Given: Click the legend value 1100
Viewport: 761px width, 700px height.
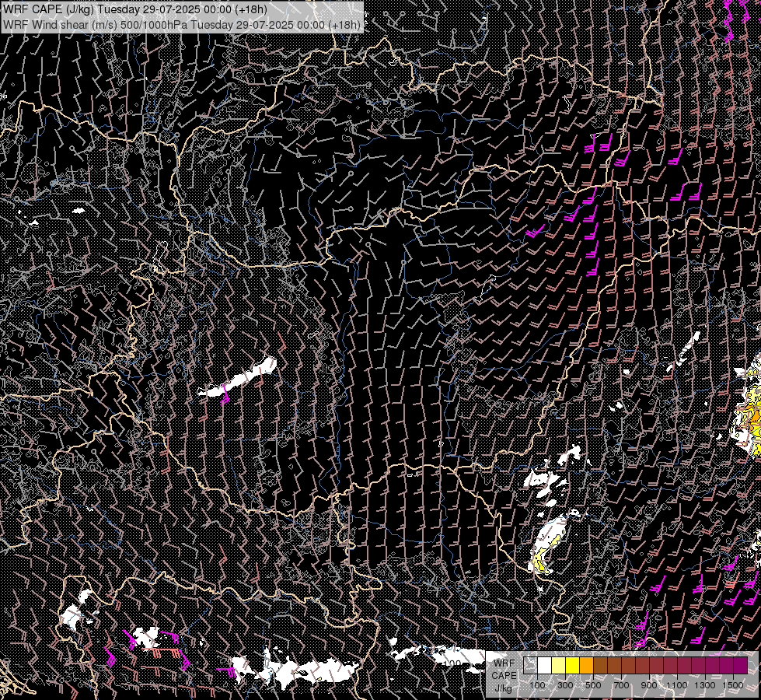Looking at the screenshot, I should click(x=676, y=685).
